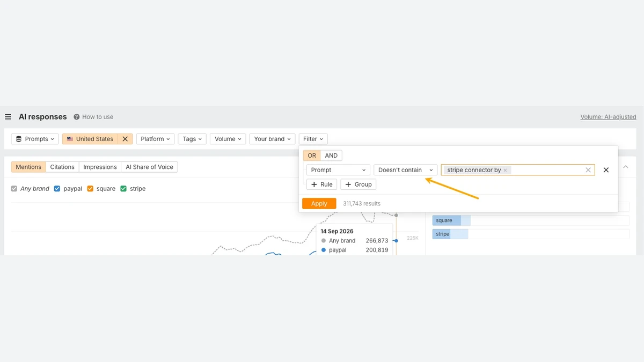Click the '14 Sep 2026' tooltip date
The height and width of the screenshot is (362, 644).
(x=337, y=232)
